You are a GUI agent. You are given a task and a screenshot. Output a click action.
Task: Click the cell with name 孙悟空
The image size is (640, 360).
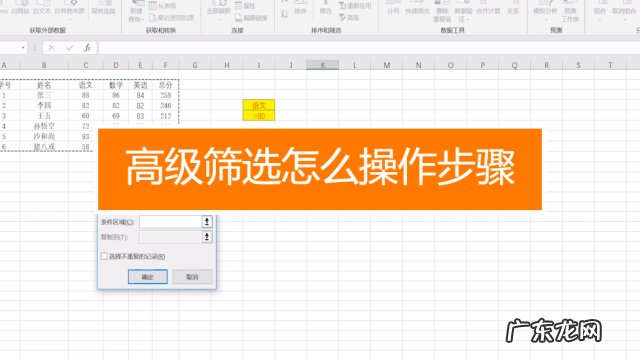pos(44,126)
